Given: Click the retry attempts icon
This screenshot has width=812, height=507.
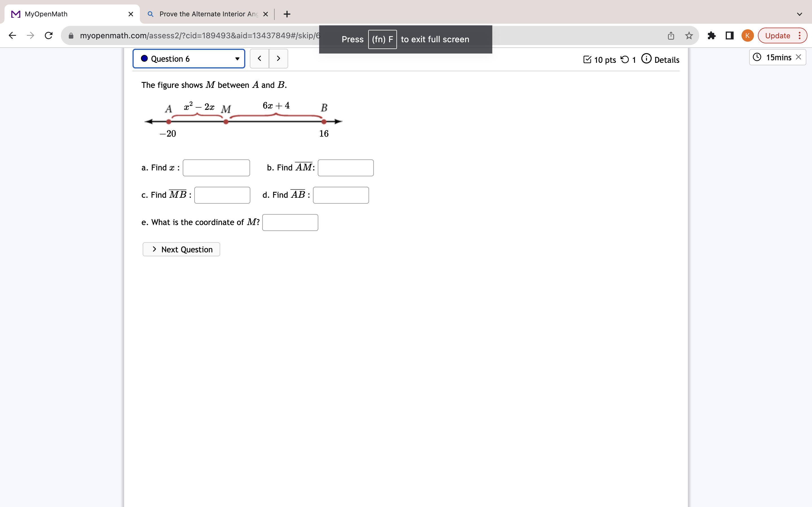Looking at the screenshot, I should pos(625,60).
